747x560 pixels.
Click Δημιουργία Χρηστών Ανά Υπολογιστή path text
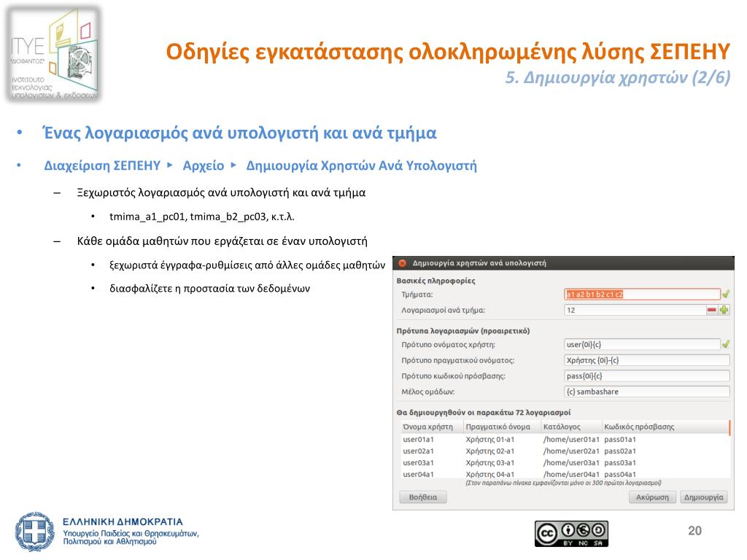(x=361, y=166)
